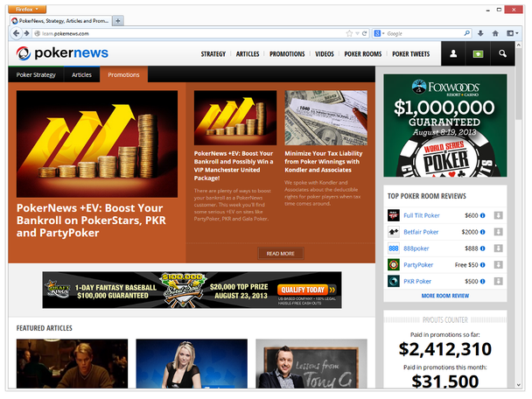Click the tax documents and cash thumbnail

[x=325, y=118]
